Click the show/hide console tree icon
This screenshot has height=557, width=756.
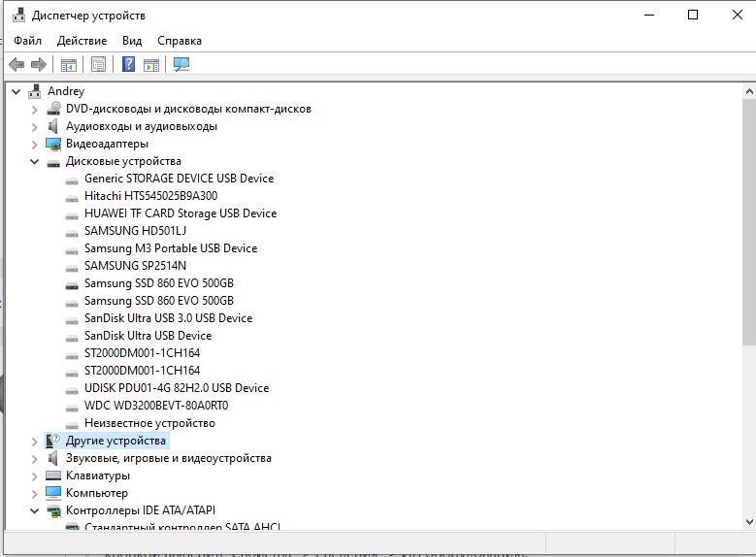pyautogui.click(x=69, y=65)
